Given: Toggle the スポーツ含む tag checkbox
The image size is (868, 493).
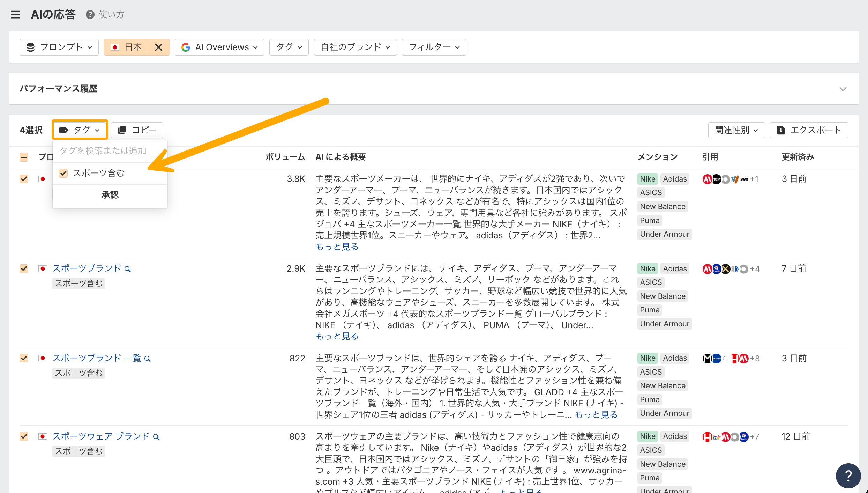Looking at the screenshot, I should 63,173.
